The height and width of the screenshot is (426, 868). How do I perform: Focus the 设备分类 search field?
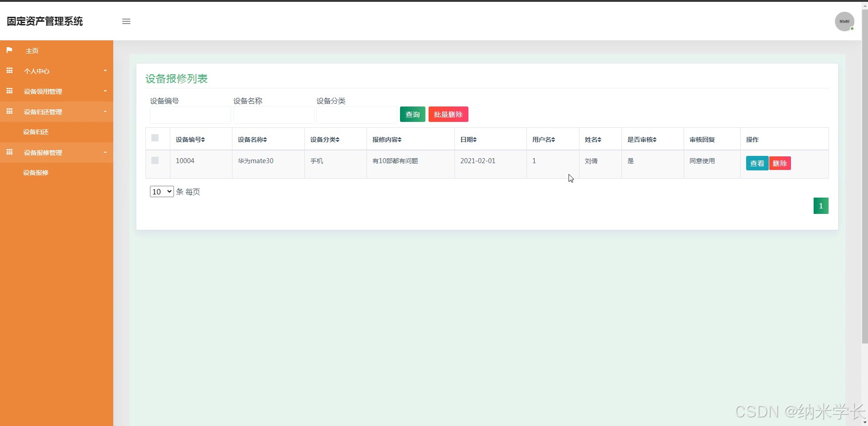[357, 115]
